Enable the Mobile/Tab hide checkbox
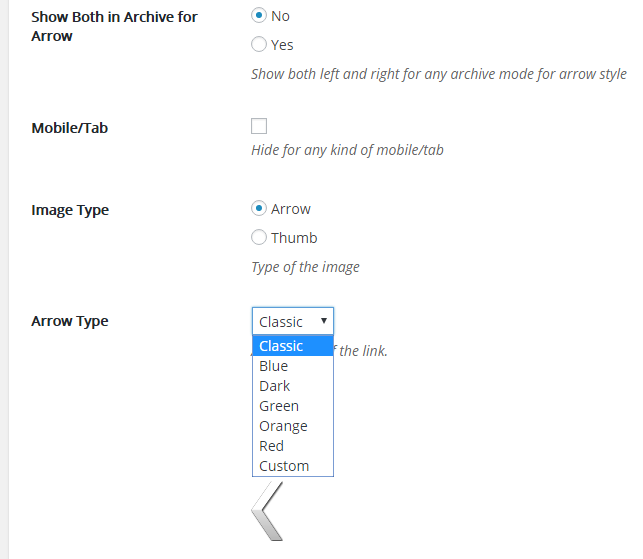Screen dimensions: 643x559 pyautogui.click(x=259, y=126)
